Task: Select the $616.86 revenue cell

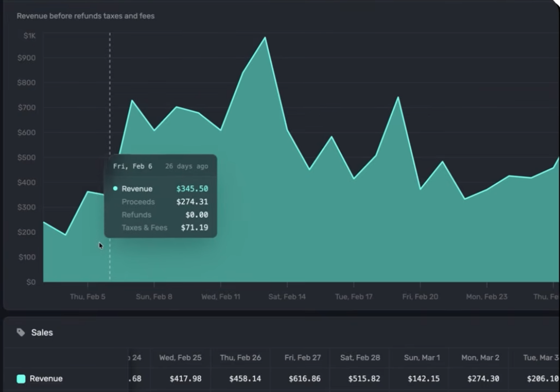Action: click(304, 379)
